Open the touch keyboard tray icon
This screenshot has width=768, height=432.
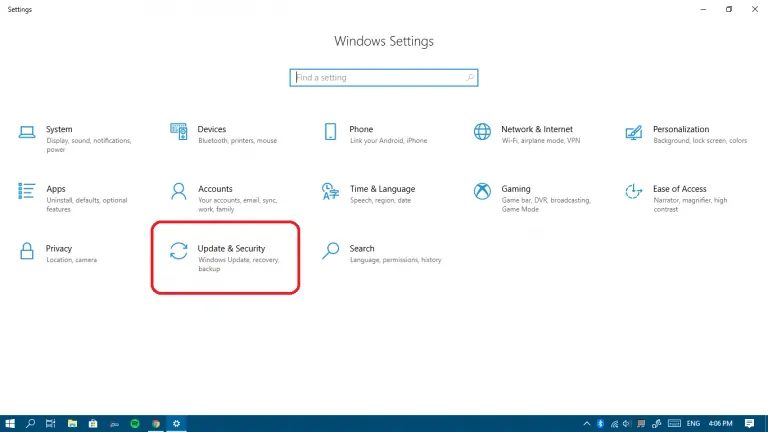[x=674, y=424]
